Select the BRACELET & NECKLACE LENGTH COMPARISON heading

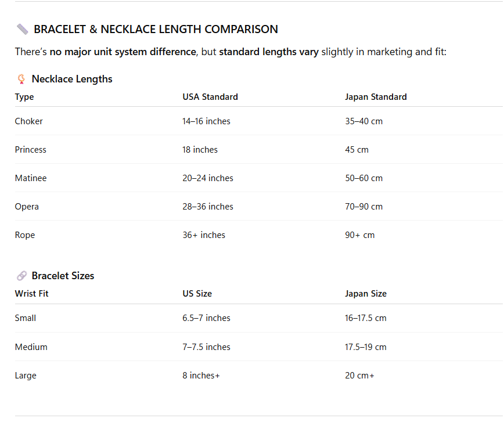pos(156,29)
